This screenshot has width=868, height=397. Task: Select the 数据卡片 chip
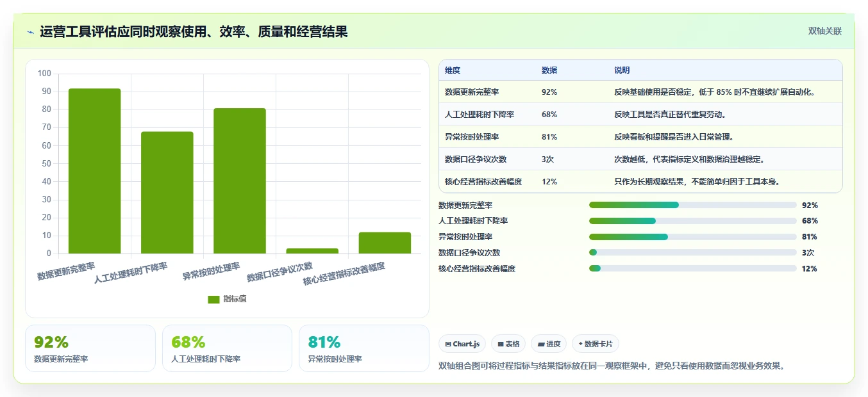(x=596, y=344)
